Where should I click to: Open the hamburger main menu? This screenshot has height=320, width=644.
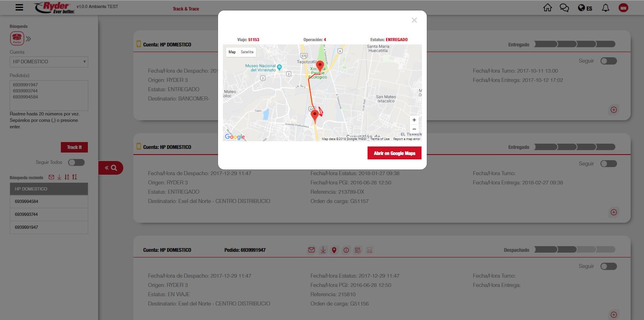[x=19, y=8]
